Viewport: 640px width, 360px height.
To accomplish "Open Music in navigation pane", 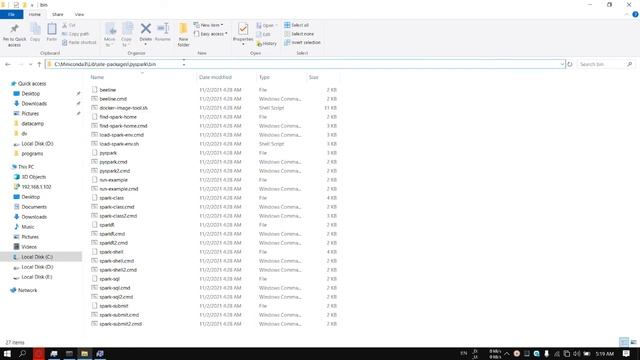I will (28, 227).
